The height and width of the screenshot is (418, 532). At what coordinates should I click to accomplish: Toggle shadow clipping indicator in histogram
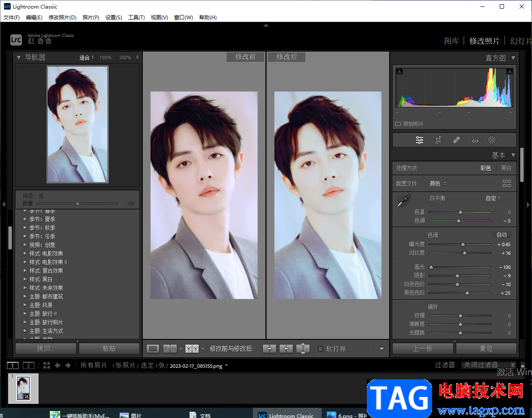pyautogui.click(x=400, y=71)
